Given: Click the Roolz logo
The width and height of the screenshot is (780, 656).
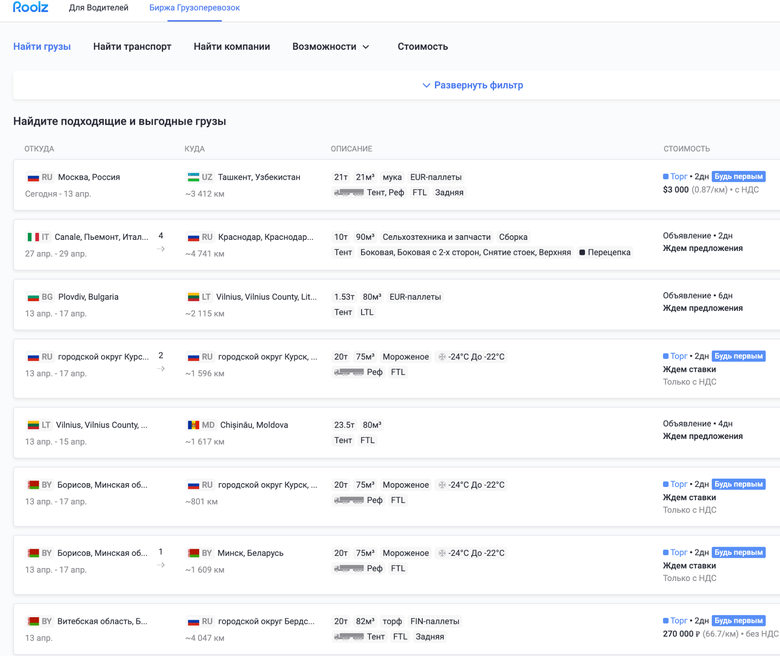Looking at the screenshot, I should (x=30, y=8).
